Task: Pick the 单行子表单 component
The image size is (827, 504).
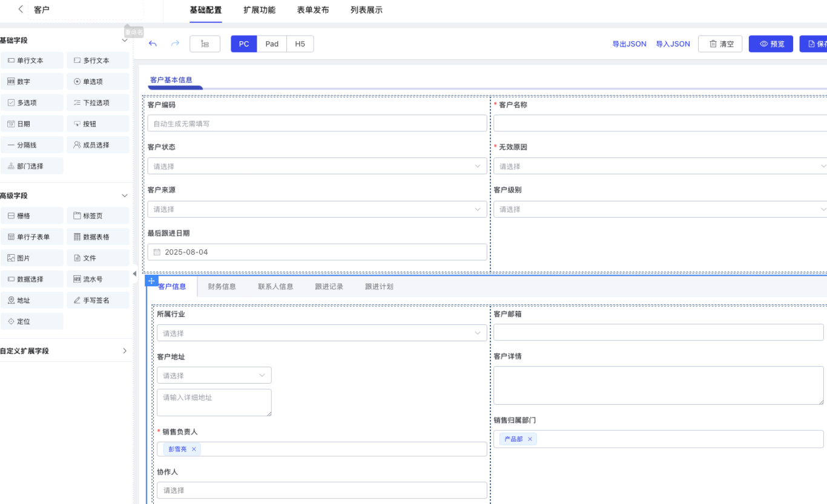Action: point(31,237)
